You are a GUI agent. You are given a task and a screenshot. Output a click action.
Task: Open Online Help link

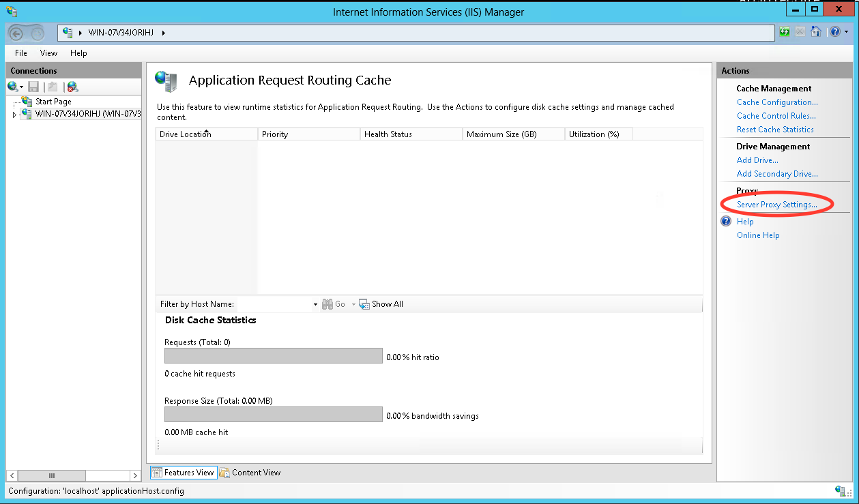click(758, 235)
